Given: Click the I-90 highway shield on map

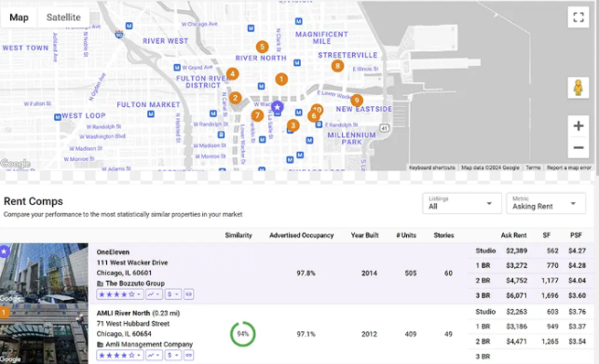Looking at the screenshot, I should (119, 34).
